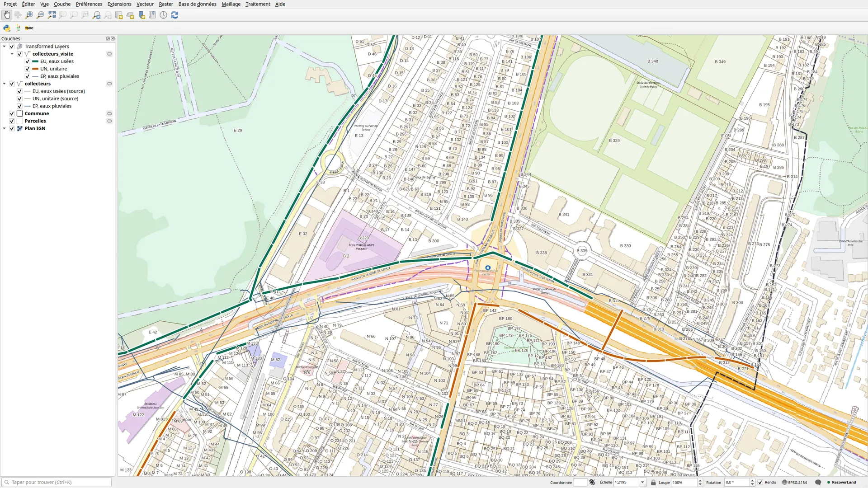Zoom to full extent of map
The width and height of the screenshot is (868, 488).
point(52,15)
